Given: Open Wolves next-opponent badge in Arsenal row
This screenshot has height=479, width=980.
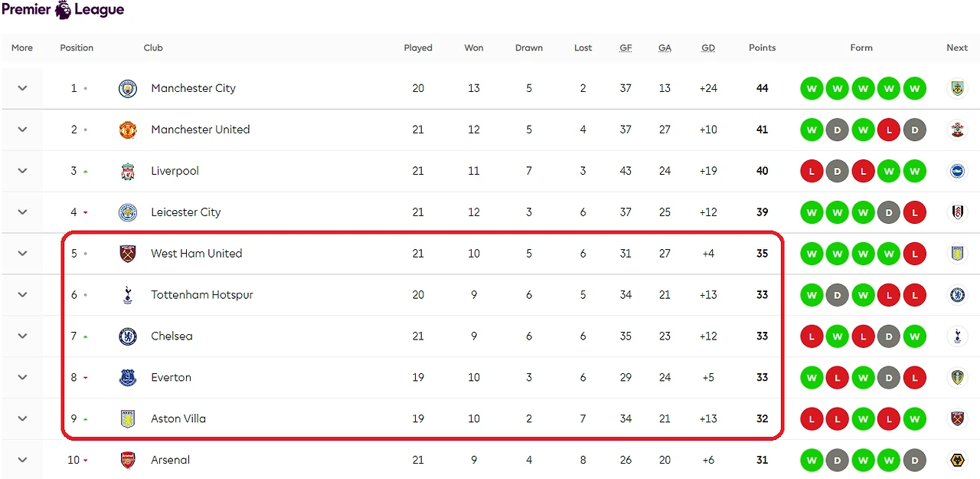Looking at the screenshot, I should [x=957, y=460].
